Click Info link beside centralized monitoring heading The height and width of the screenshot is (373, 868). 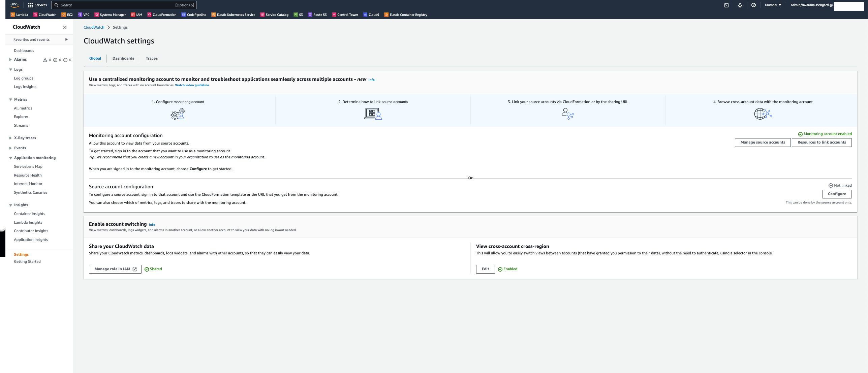[x=371, y=80]
